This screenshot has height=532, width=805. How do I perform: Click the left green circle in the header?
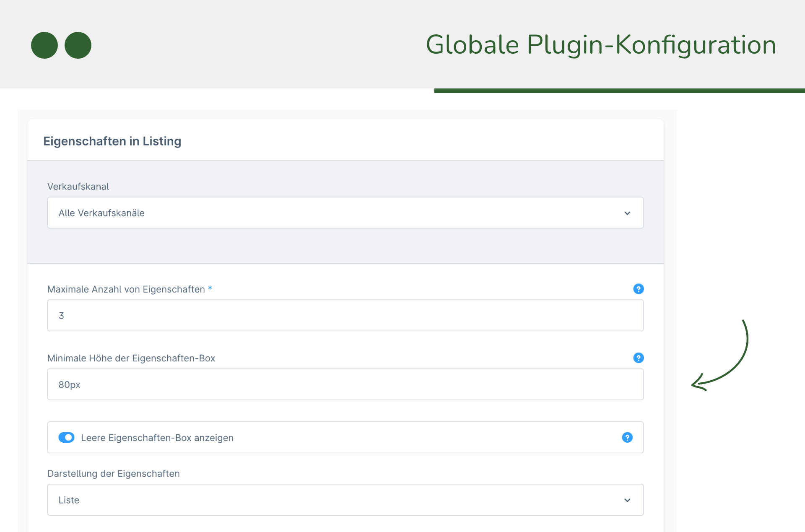tap(44, 45)
